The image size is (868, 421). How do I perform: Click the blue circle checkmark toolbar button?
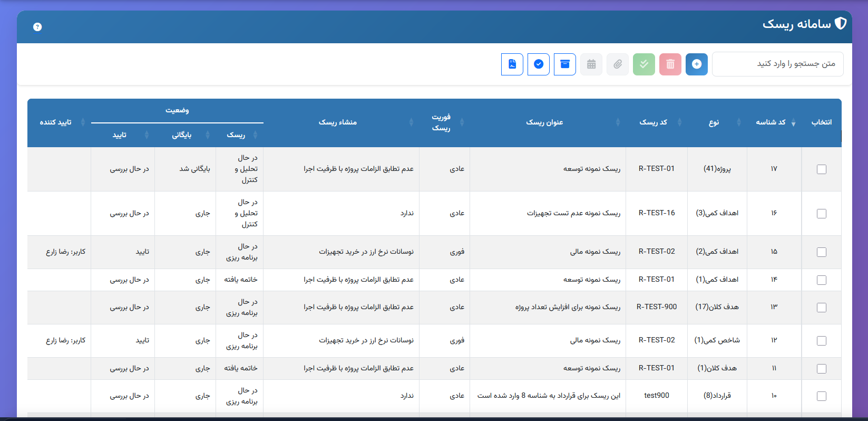(539, 64)
